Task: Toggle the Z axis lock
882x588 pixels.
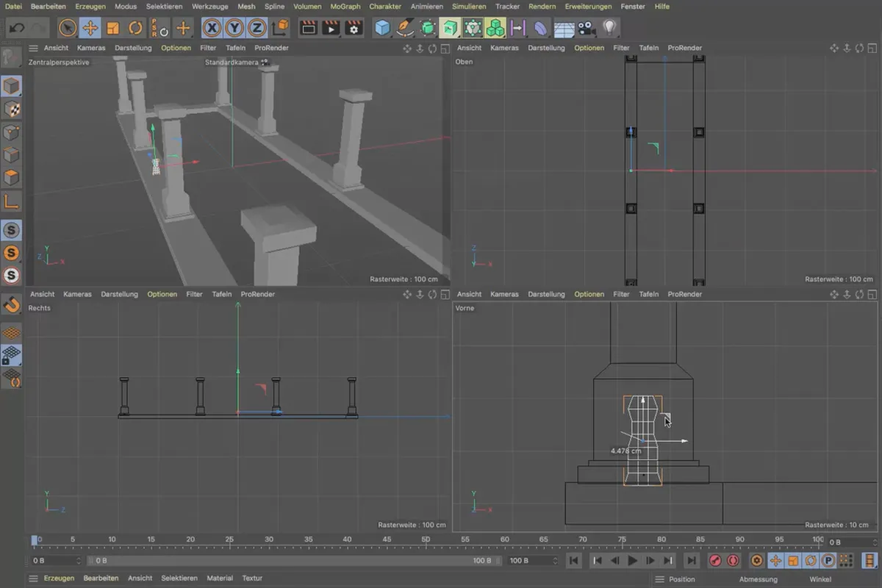Action: [x=257, y=29]
